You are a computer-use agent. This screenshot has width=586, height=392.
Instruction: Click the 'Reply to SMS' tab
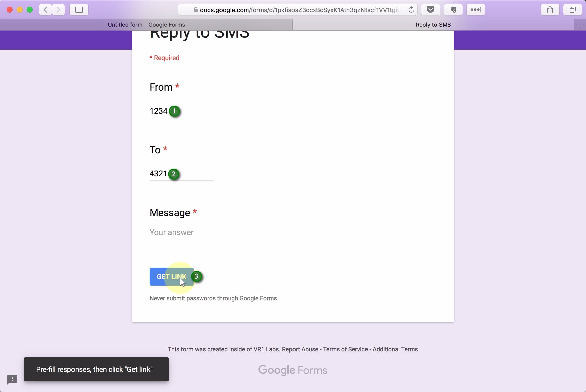(433, 25)
